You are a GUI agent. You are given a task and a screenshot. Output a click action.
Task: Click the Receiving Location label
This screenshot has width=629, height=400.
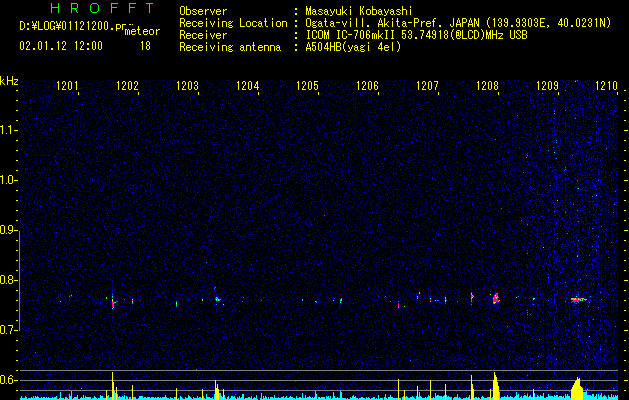233,23
